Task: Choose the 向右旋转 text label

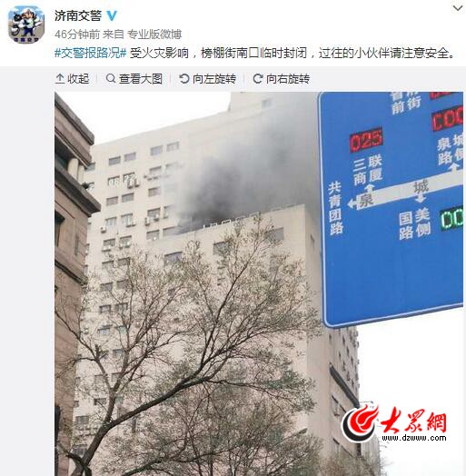Action: 288,79
